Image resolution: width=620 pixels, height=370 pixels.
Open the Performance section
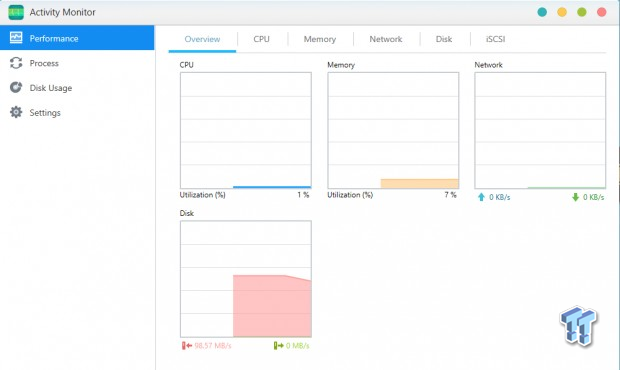point(77,38)
